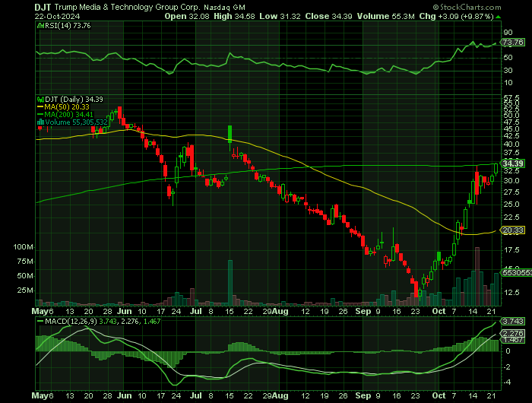
Task: Click the 'Volume 55,305,532' legend entry
Action: 76,122
